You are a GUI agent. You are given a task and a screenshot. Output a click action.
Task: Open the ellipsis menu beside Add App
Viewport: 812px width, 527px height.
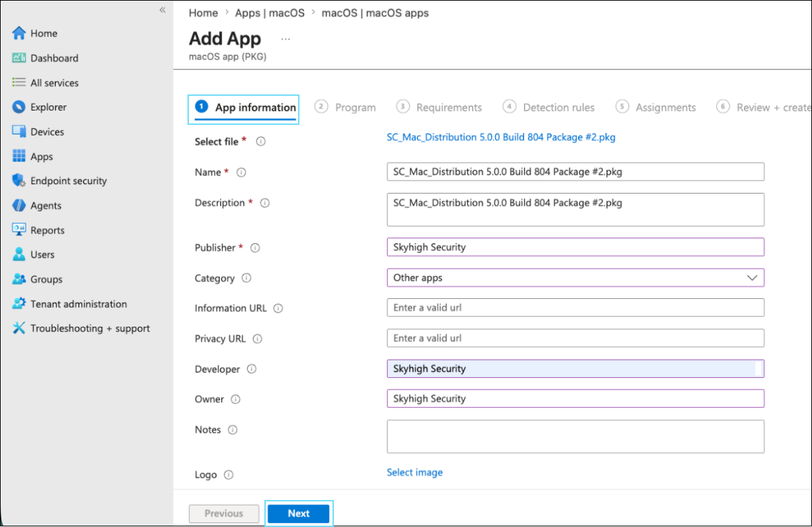click(285, 39)
